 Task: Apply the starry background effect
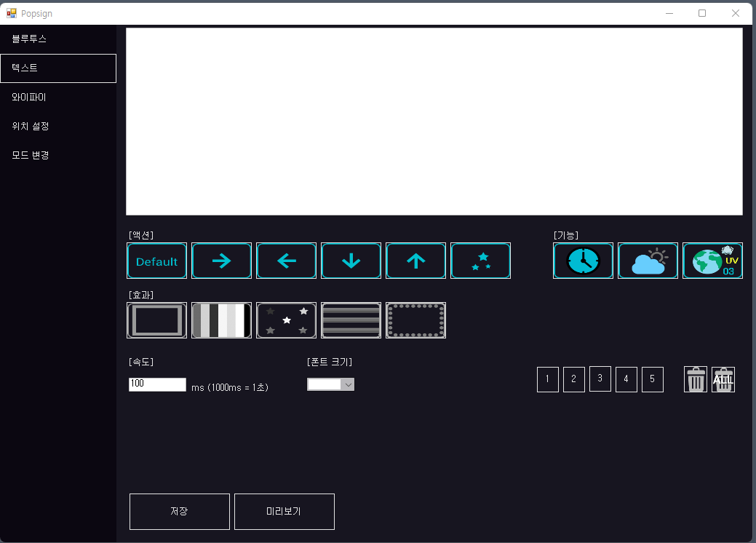[x=287, y=320]
